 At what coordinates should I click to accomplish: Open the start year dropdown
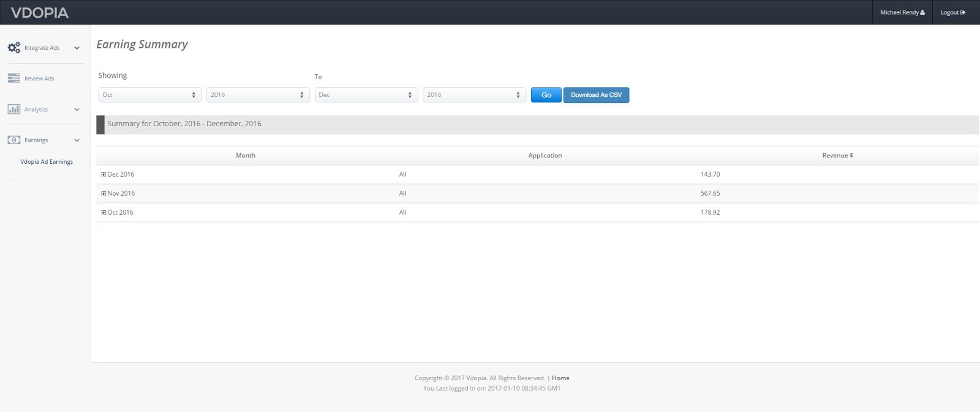258,95
